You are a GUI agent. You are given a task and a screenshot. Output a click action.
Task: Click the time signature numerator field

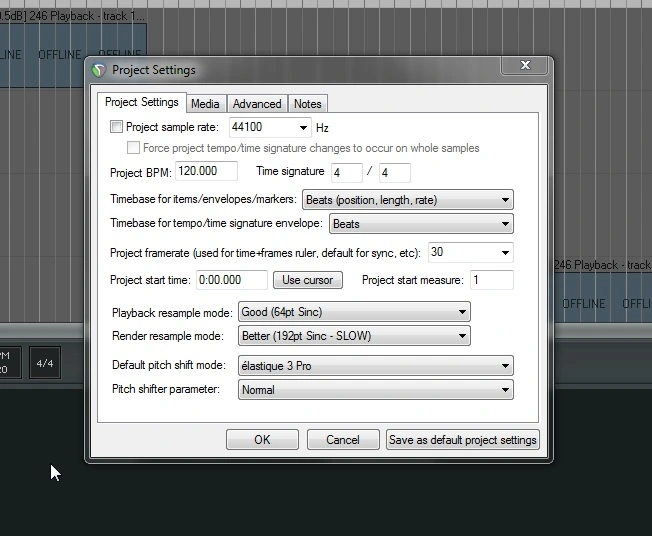347,173
